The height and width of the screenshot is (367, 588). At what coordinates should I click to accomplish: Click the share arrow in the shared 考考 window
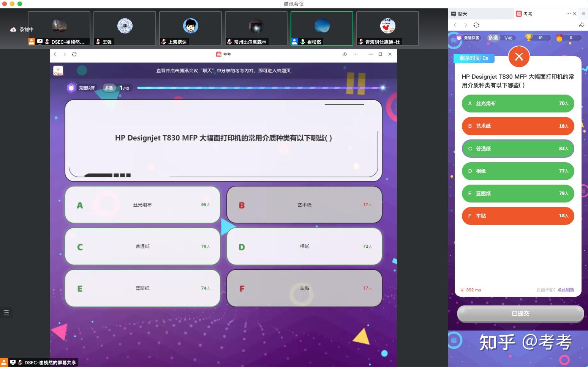[x=345, y=54]
